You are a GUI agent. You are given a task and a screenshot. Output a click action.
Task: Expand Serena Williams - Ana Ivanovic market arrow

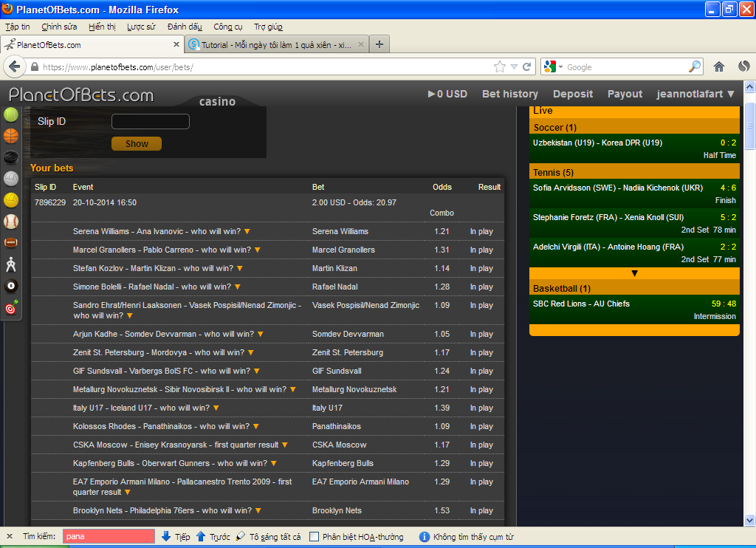247,232
